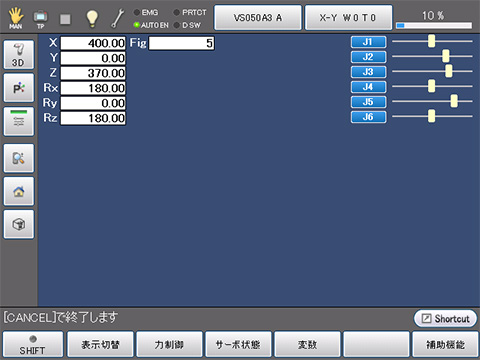The image size is (480, 360).
Task: Select the TP teach pendant icon
Action: pos(40,19)
